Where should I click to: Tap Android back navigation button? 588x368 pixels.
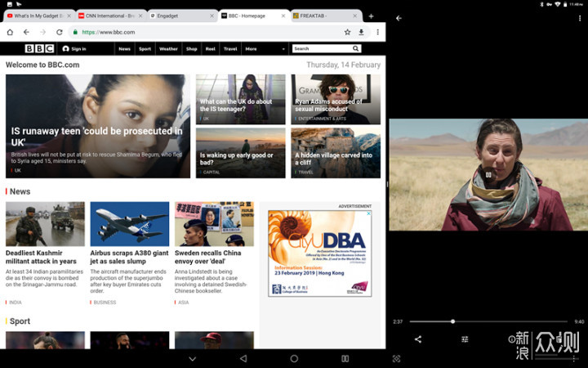click(x=243, y=359)
